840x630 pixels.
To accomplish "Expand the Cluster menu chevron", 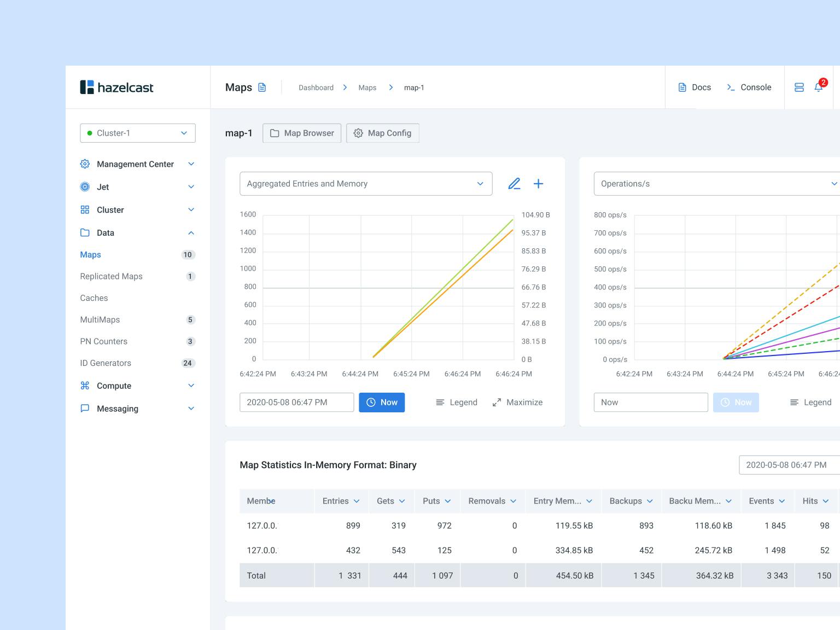I will pos(191,210).
